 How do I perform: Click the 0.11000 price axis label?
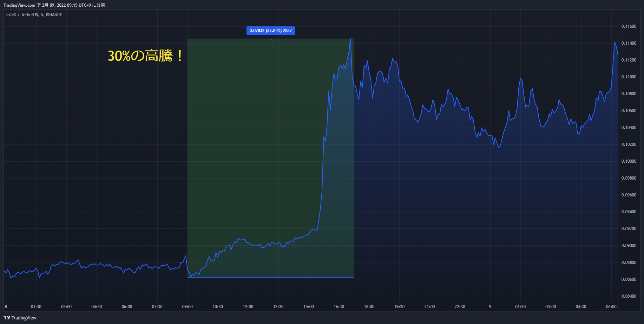(x=629, y=77)
